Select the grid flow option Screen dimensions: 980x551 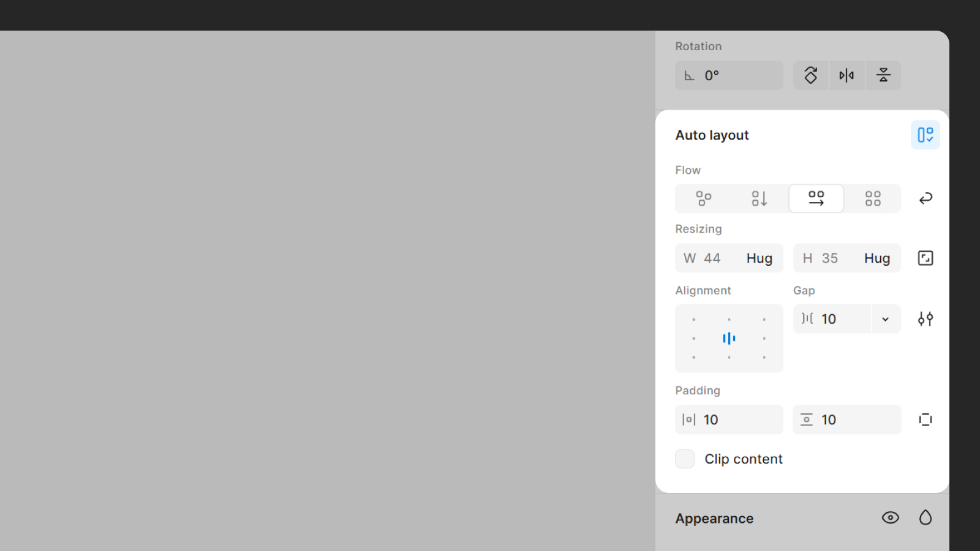[x=873, y=198]
